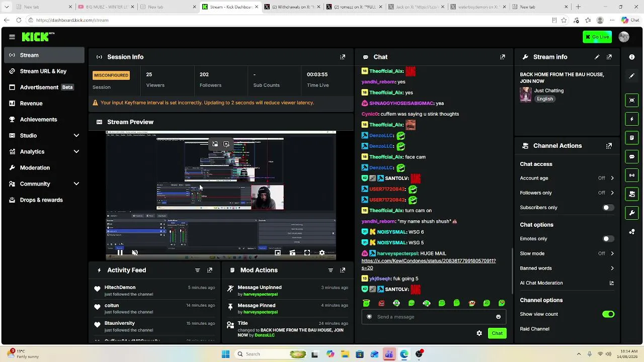Toggle the chat bubble widget in right rail
This screenshot has width=644, height=362.
click(x=632, y=157)
